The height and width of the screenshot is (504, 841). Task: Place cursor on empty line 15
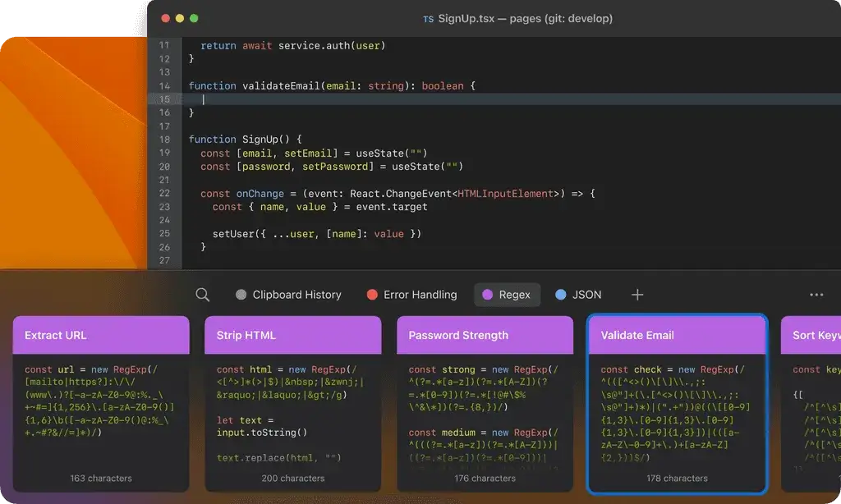pos(329,99)
